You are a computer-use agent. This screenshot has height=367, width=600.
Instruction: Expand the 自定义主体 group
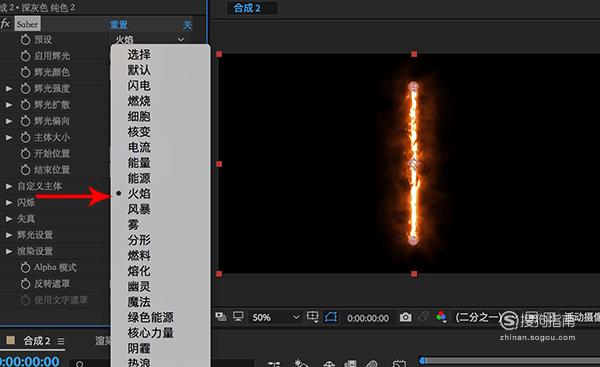pyautogui.click(x=9, y=186)
